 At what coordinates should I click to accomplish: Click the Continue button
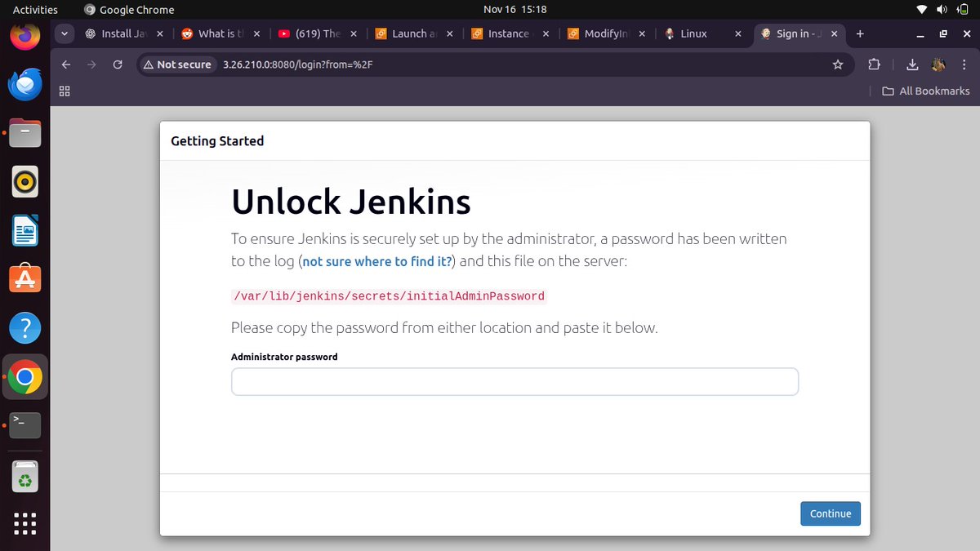pyautogui.click(x=831, y=513)
